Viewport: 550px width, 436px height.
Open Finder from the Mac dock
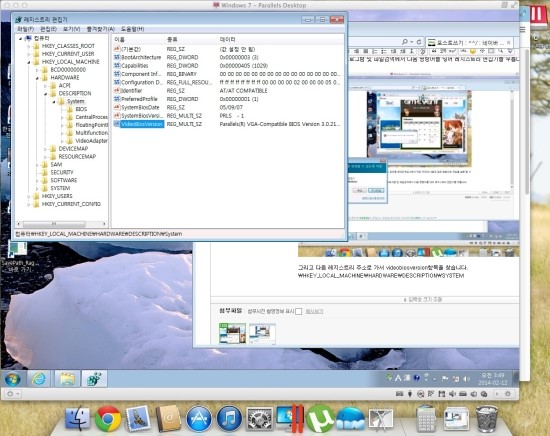[x=78, y=419]
